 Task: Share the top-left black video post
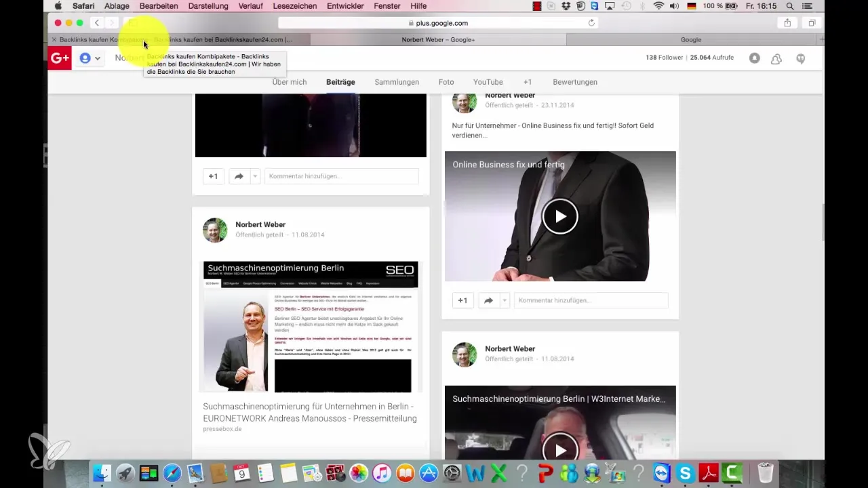click(x=239, y=176)
